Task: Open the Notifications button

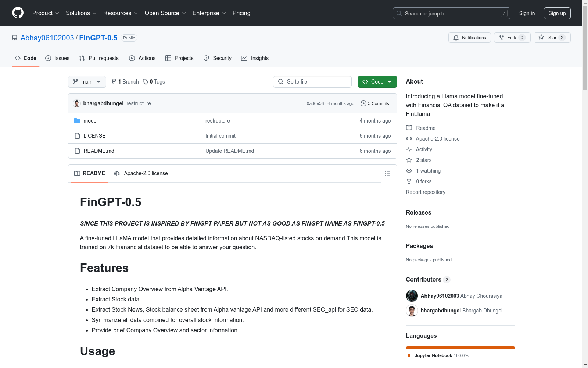Action: tap(470, 38)
